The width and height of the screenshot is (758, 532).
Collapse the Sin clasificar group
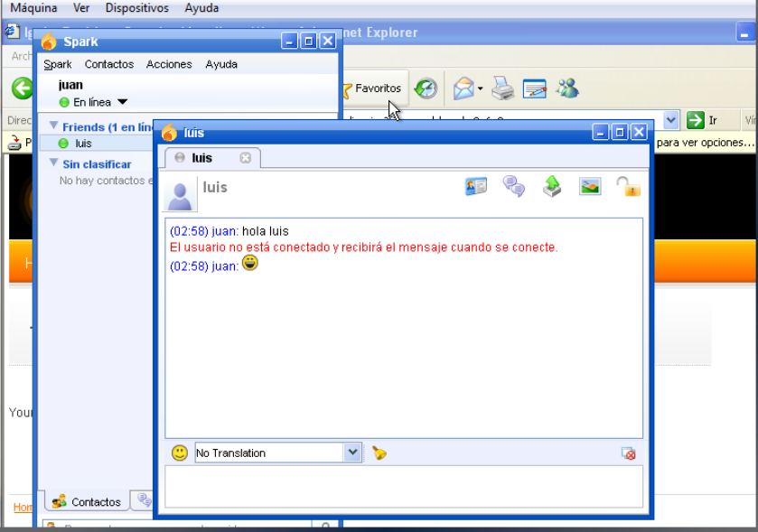pyautogui.click(x=54, y=163)
